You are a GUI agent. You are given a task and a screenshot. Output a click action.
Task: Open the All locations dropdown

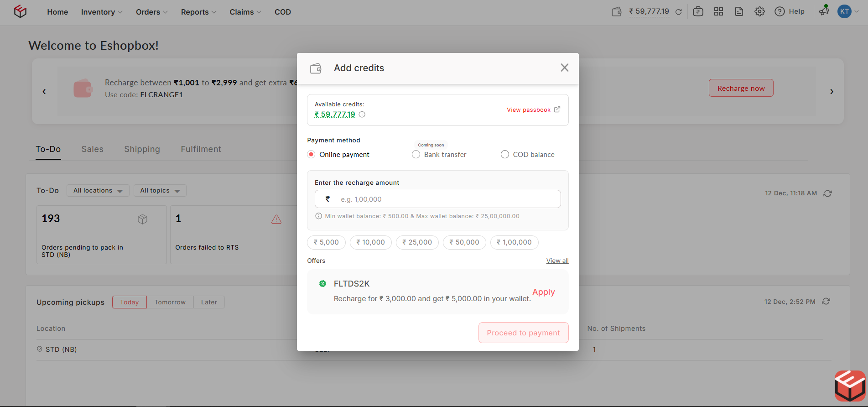(98, 191)
